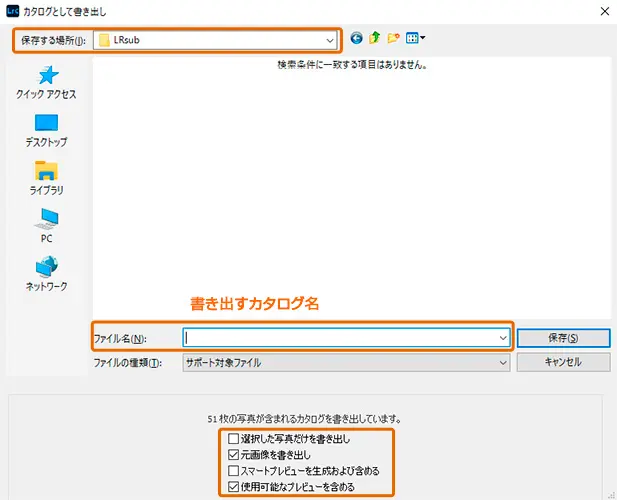The image size is (617, 500).
Task: Click the 検索条件に一致する項目はありません message
Action: click(352, 65)
